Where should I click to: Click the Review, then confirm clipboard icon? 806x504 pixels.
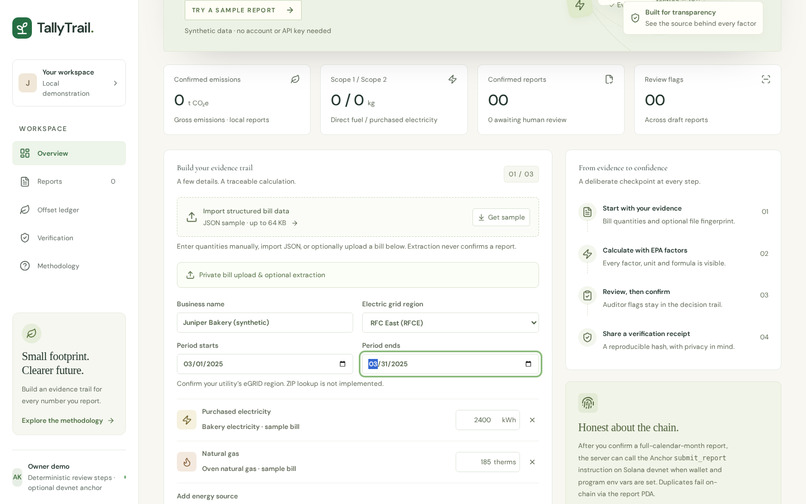(x=587, y=295)
